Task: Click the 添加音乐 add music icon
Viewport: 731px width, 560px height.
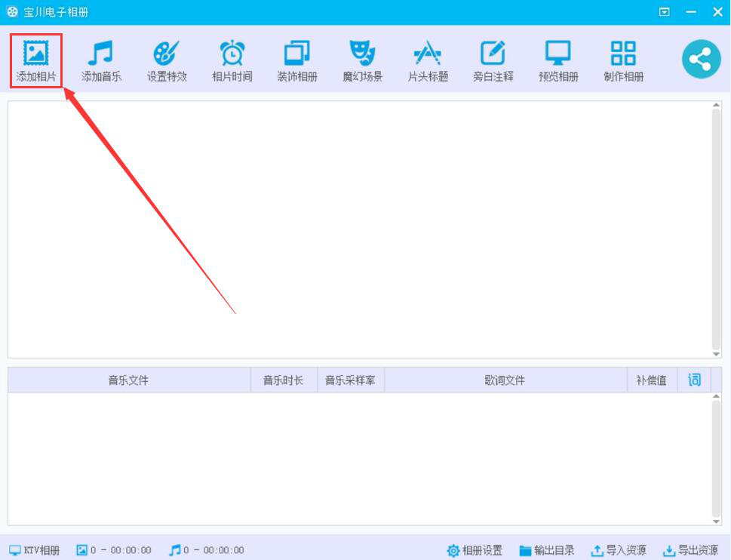Action: pos(100,53)
